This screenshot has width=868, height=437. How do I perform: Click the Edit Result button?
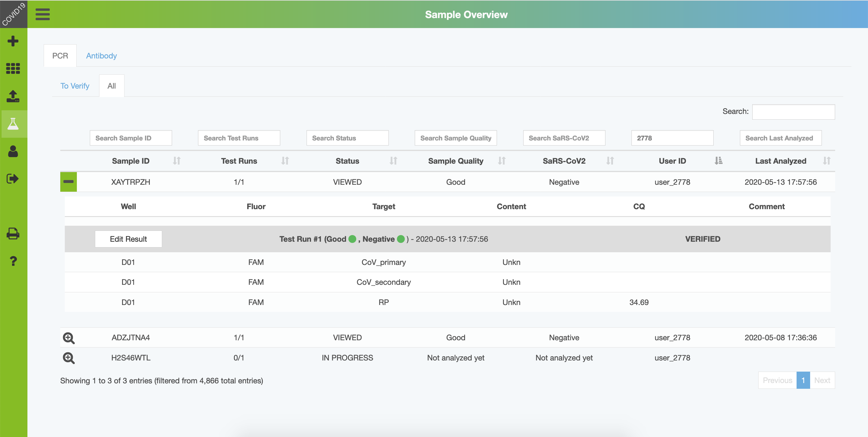tap(128, 239)
